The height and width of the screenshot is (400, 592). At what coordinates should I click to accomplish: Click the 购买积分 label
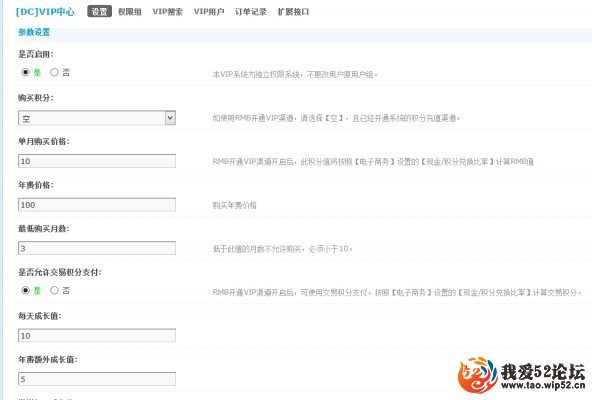coord(36,98)
